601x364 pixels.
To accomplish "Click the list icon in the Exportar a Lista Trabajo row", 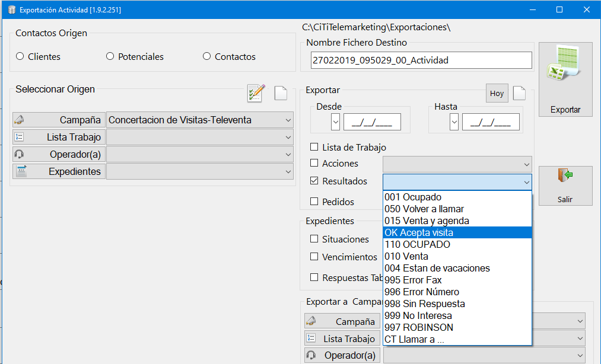I will tap(311, 338).
